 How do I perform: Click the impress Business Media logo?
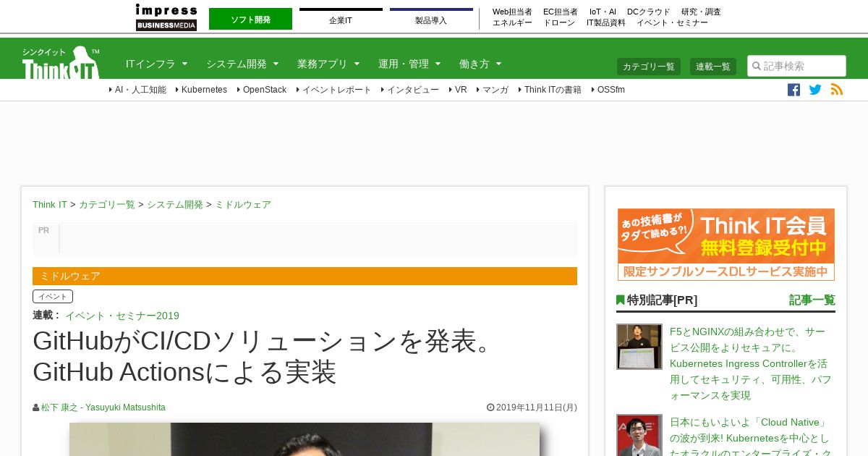166,17
